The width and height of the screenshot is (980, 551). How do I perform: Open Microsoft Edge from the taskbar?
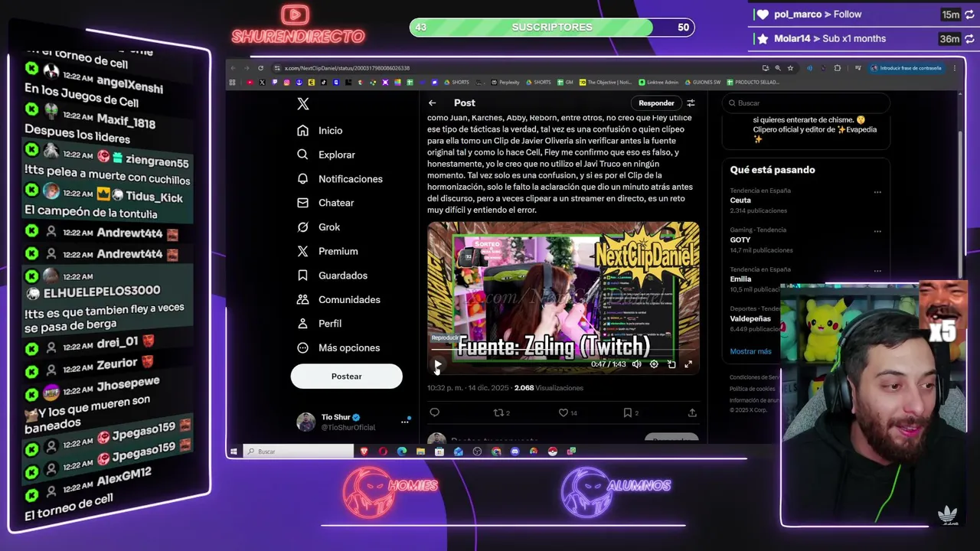coord(402,452)
